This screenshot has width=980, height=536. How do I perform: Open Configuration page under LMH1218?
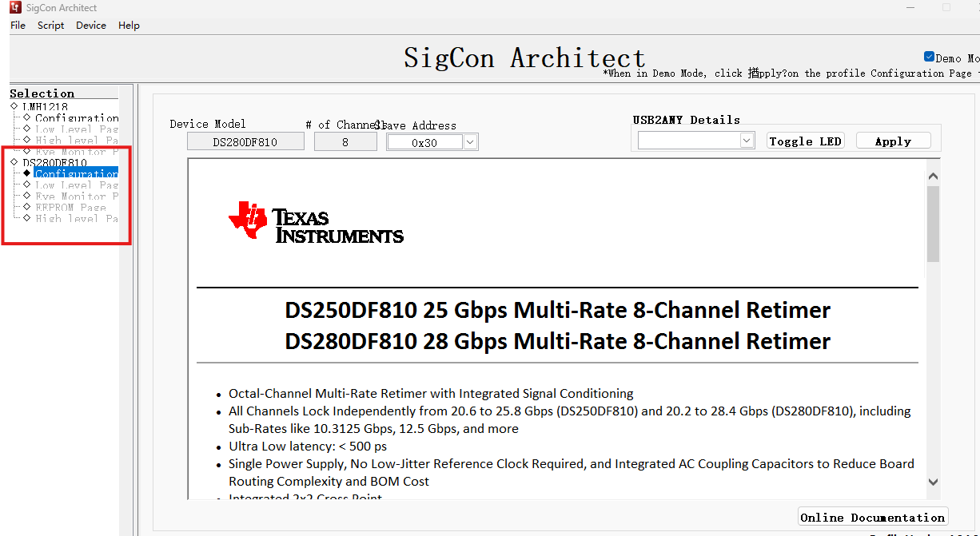[x=77, y=117]
